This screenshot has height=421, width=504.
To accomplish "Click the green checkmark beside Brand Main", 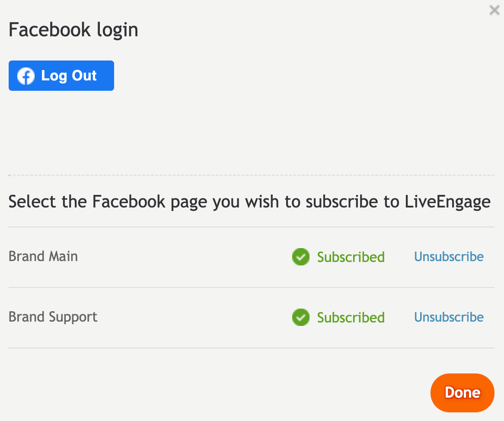I will pos(300,257).
